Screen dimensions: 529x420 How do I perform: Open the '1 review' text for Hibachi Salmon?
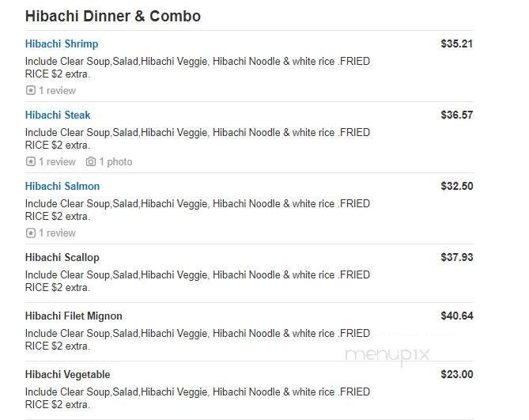(x=57, y=233)
